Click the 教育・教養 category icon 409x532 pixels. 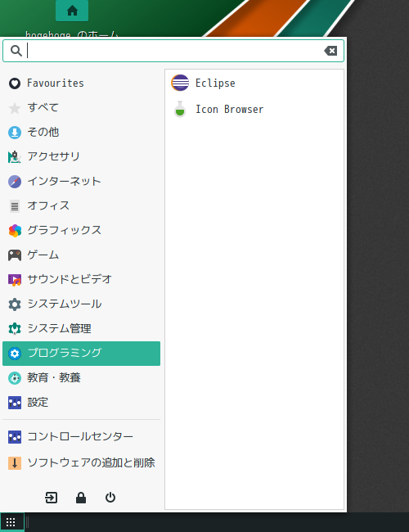pyautogui.click(x=15, y=378)
